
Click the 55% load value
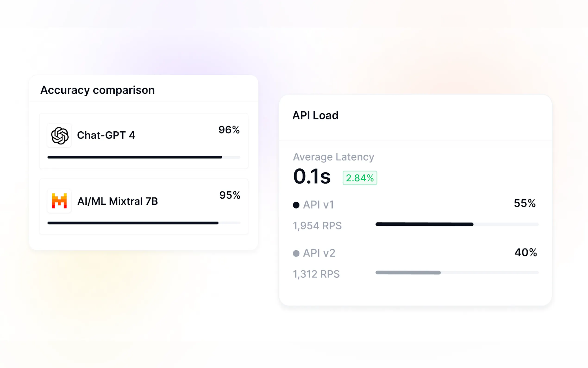[525, 203]
